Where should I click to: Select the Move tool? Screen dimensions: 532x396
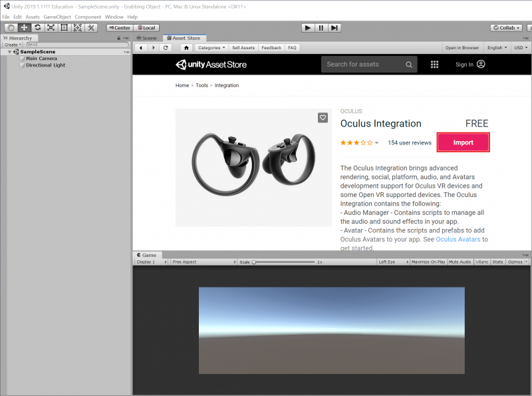(x=24, y=28)
